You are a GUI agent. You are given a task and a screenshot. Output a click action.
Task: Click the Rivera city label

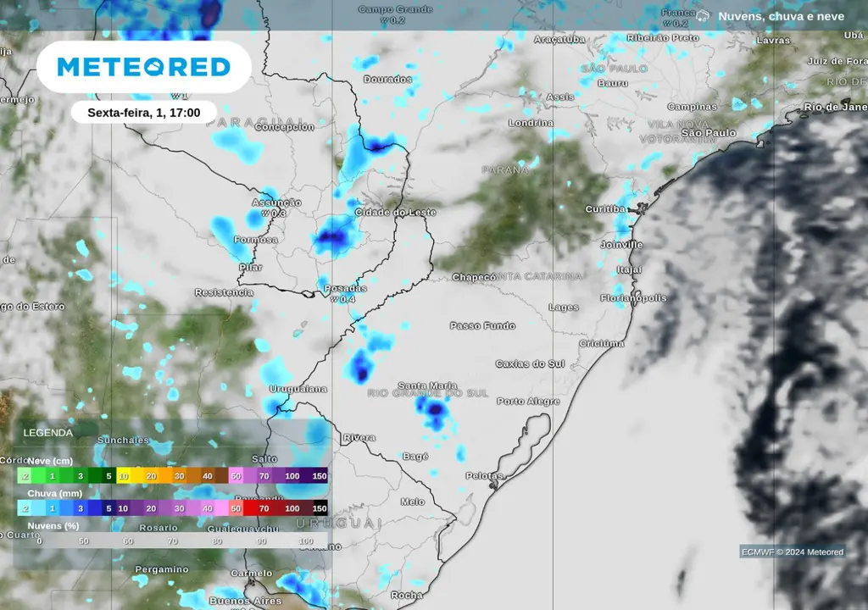click(x=359, y=438)
